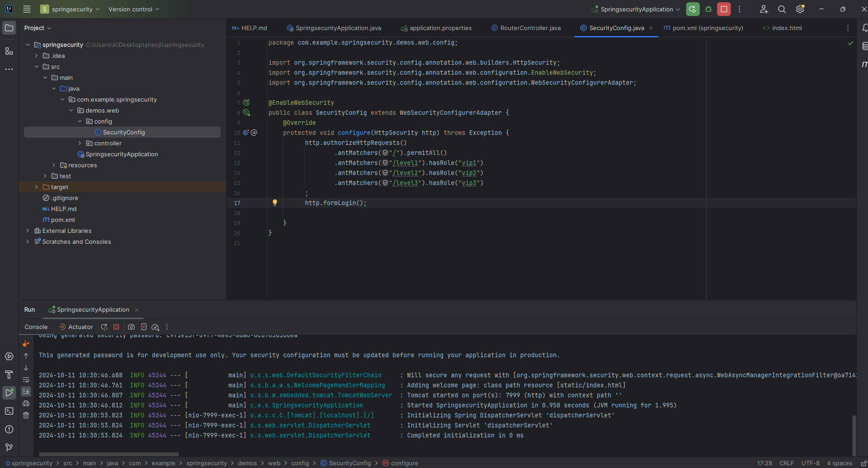Toggle soft-wrap in the console
Screen dimensions: 868x468
[x=26, y=380]
